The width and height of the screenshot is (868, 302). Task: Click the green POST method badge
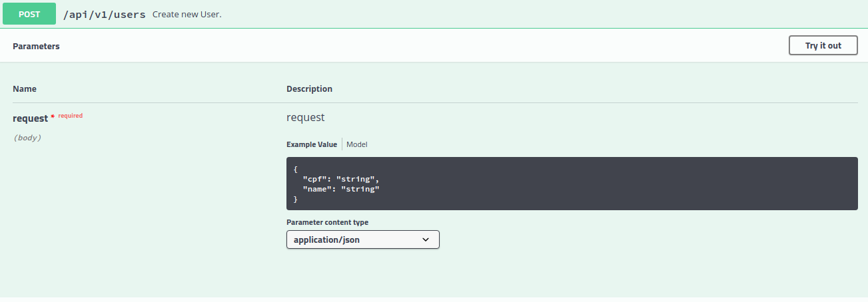point(29,14)
